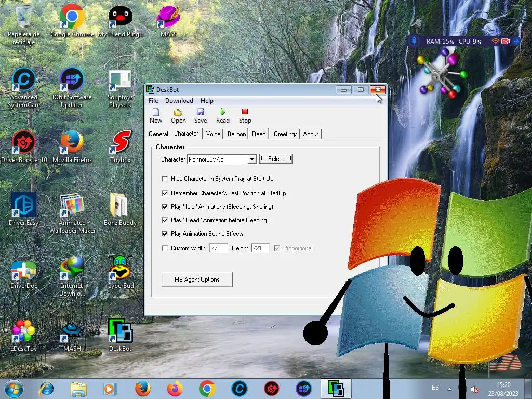Select the My Friend Pingu desktop icon
The height and width of the screenshot is (399, 532).
pyautogui.click(x=120, y=21)
